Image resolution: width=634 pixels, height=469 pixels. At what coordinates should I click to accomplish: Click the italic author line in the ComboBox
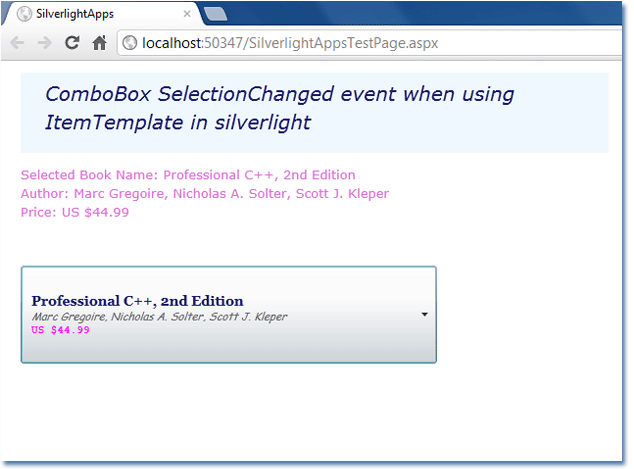[x=159, y=317]
